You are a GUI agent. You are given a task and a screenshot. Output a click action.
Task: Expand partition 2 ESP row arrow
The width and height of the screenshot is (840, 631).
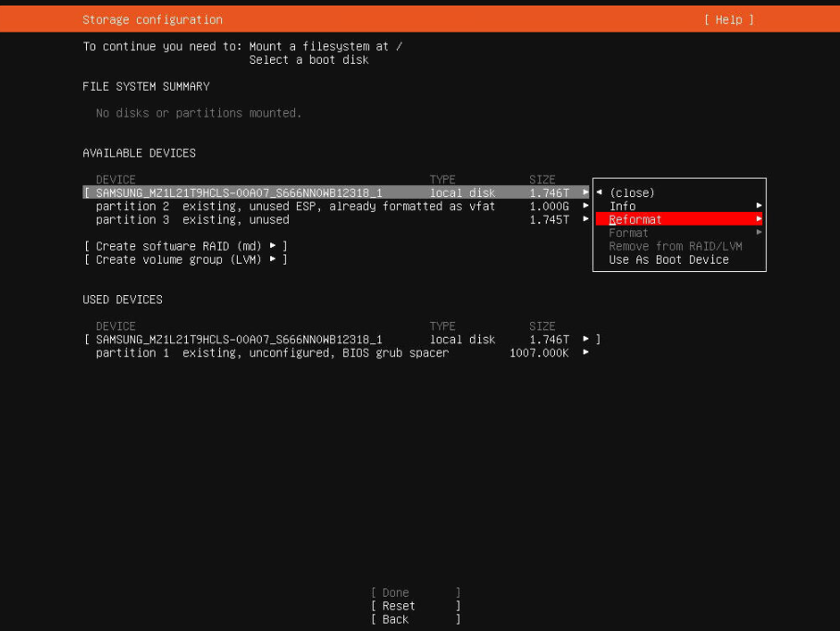(586, 206)
